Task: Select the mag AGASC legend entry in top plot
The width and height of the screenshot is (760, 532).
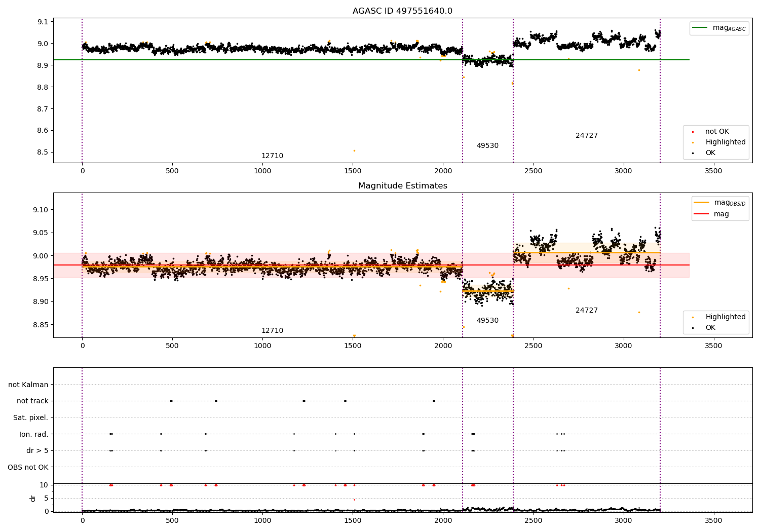Action: point(719,28)
